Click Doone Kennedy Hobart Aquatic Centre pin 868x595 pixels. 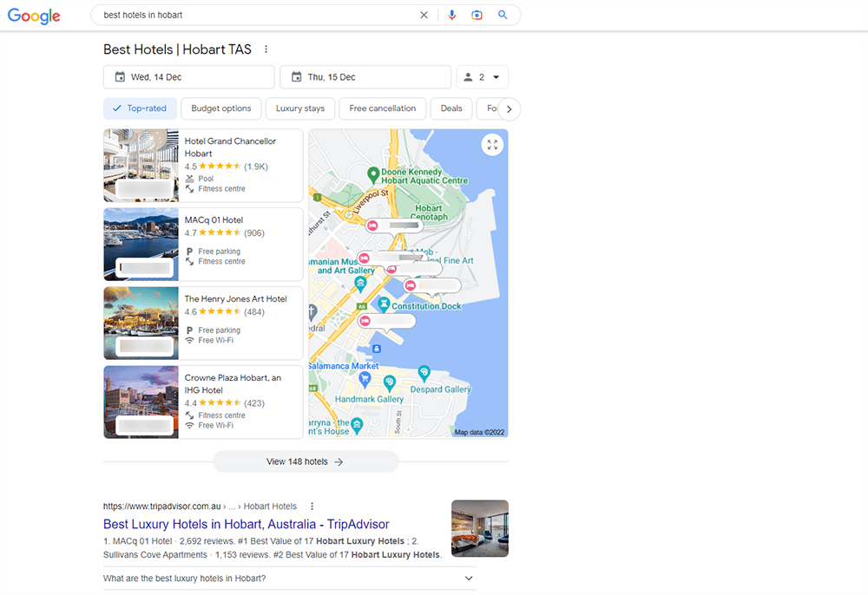point(373,175)
